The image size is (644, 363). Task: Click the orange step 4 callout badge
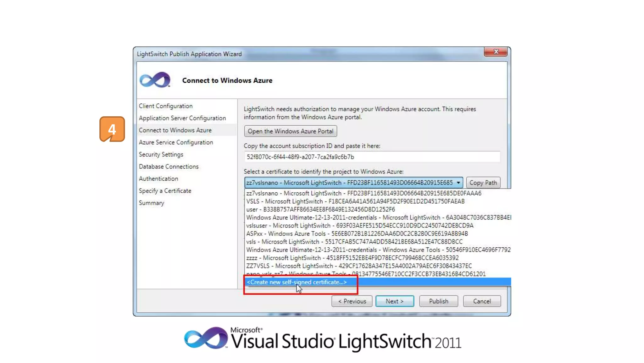(112, 129)
